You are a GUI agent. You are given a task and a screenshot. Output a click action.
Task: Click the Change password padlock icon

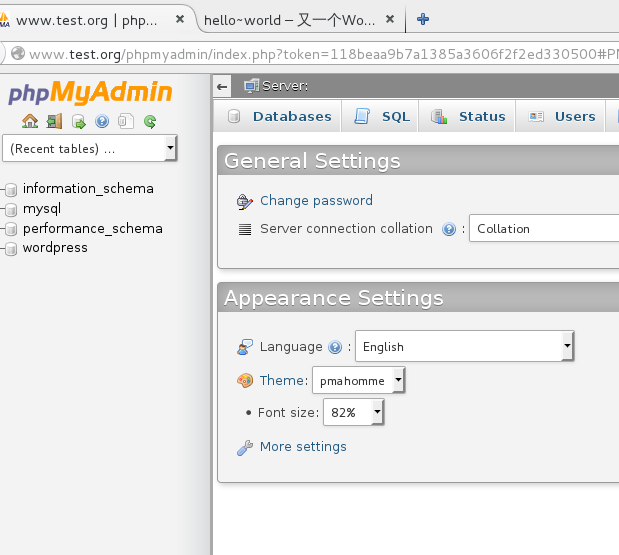[244, 201]
